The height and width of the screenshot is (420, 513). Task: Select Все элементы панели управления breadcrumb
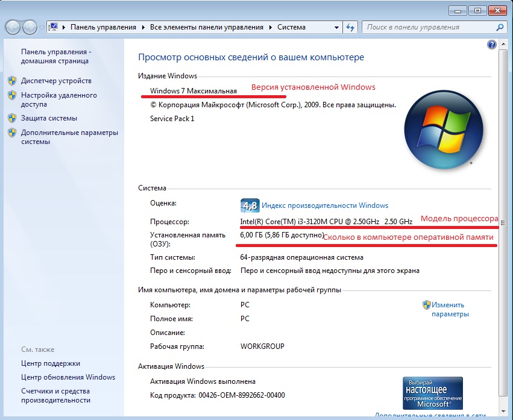[x=206, y=28]
